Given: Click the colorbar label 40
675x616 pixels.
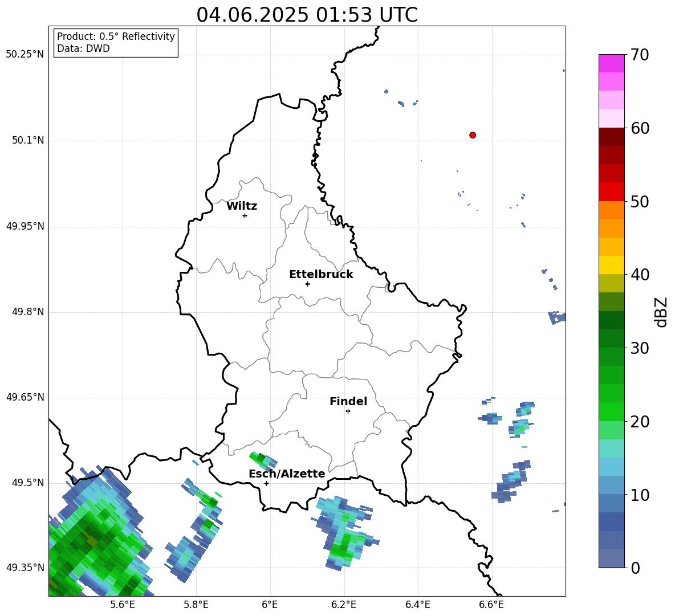Looking at the screenshot, I should click(x=640, y=275).
